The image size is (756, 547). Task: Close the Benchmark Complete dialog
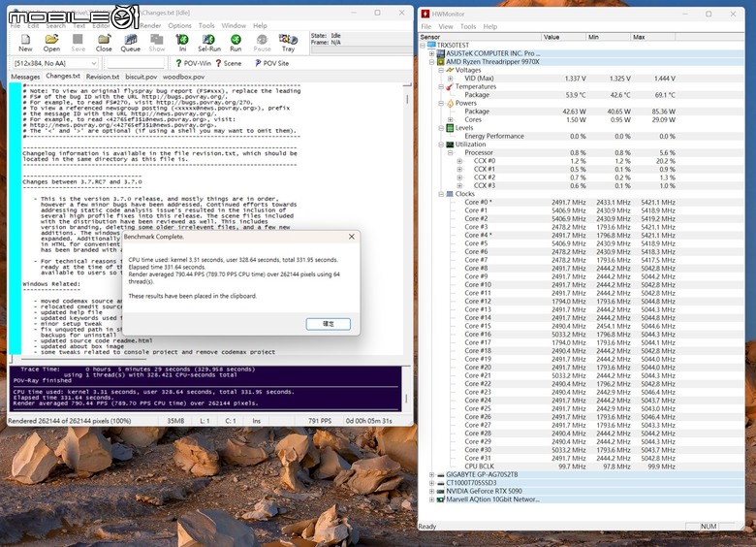click(x=352, y=237)
